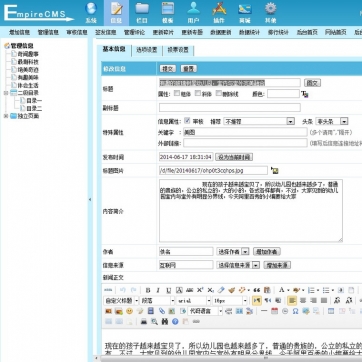The width and height of the screenshot is (362, 362).
Task: Click the blue help question icon
Action: pyautogui.click(x=175, y=322)
